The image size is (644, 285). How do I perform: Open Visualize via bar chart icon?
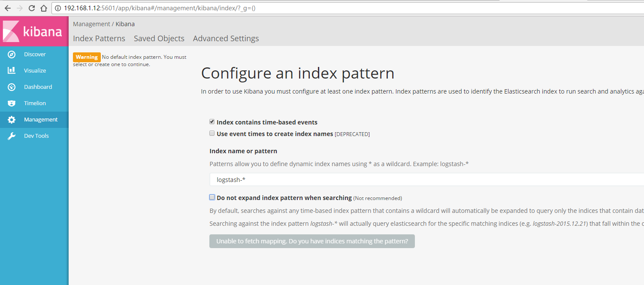(12, 70)
